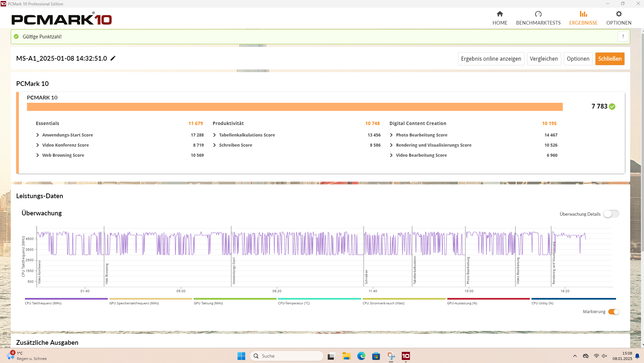Click Ergebnis online anzeigen button
644x363 pixels.
(491, 59)
